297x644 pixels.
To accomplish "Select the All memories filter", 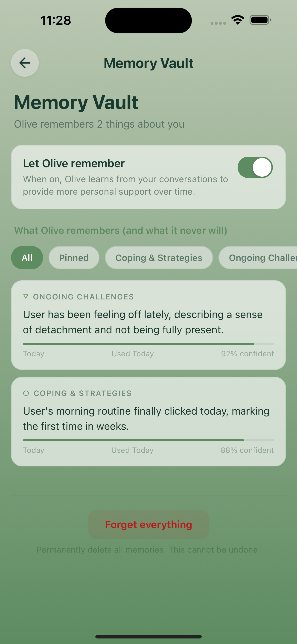I will [27, 258].
